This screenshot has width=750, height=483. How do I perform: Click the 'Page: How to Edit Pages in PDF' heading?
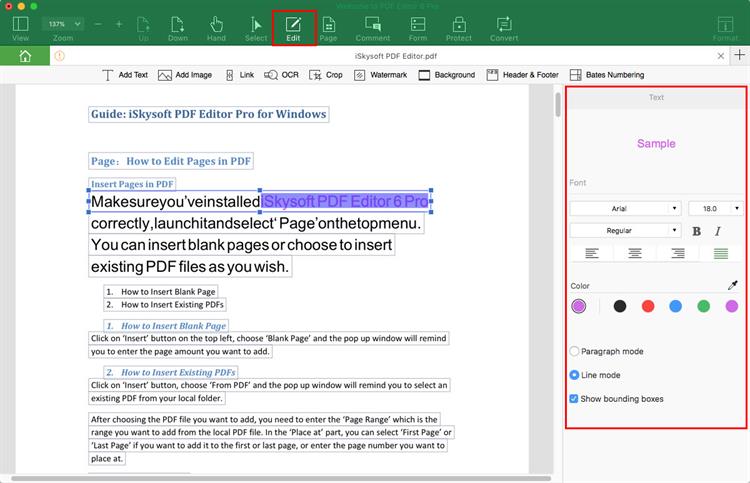[x=171, y=161]
